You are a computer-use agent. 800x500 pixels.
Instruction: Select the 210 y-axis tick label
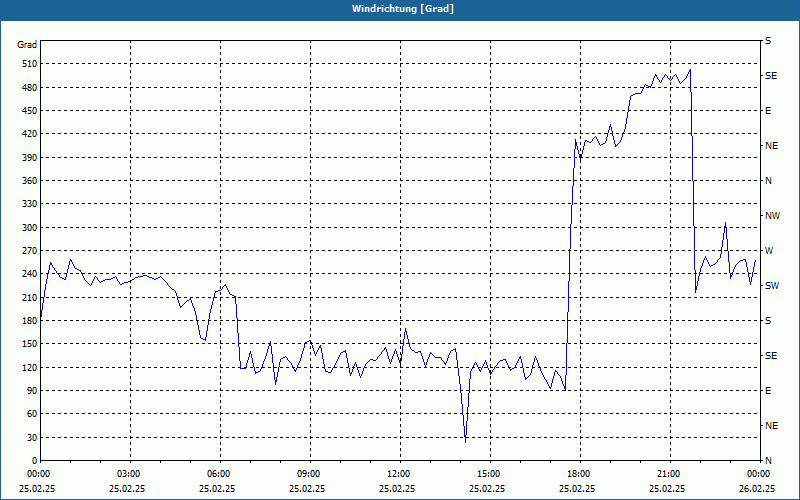tap(31, 297)
